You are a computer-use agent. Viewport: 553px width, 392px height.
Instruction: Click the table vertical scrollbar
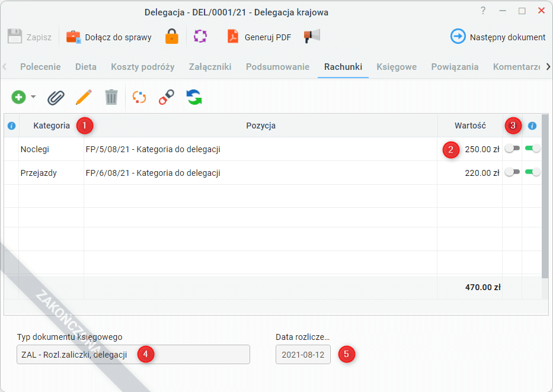[x=545, y=197]
